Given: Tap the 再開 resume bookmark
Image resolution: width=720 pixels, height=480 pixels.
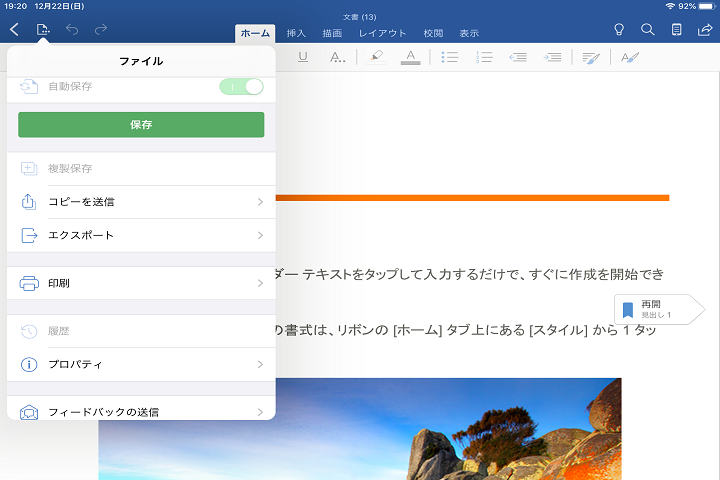Looking at the screenshot, I should click(659, 309).
